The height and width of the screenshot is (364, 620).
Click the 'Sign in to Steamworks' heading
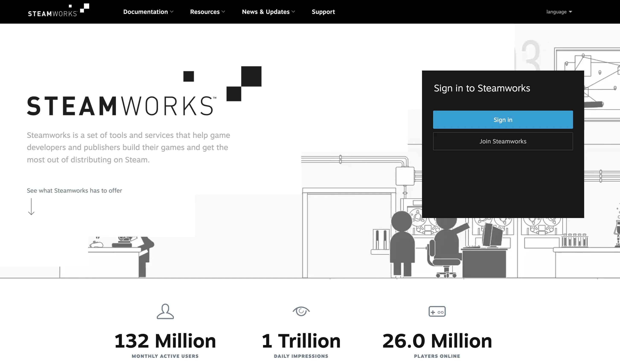[482, 88]
